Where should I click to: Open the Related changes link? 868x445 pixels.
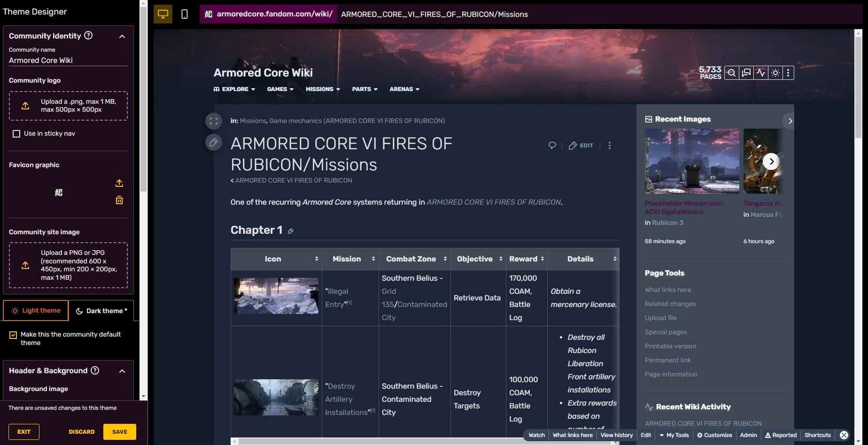coord(670,304)
